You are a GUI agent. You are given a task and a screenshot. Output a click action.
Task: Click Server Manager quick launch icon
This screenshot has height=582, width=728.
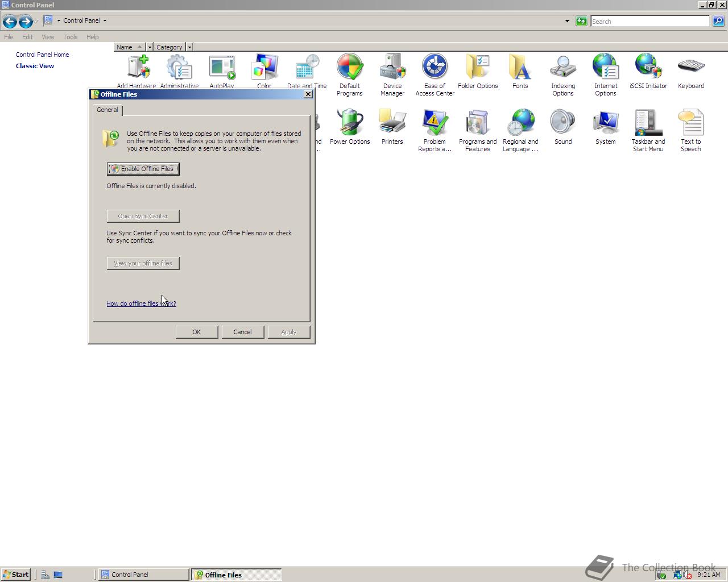point(45,575)
